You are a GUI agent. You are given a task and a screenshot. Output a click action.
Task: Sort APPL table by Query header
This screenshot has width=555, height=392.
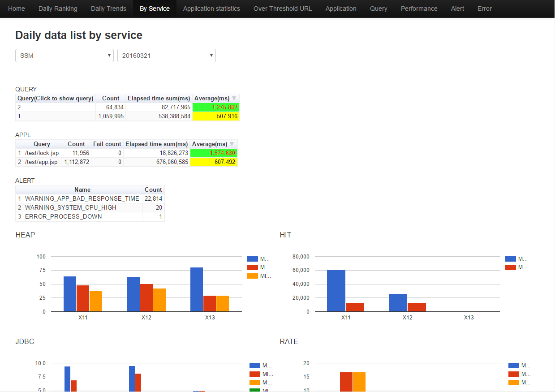click(42, 144)
